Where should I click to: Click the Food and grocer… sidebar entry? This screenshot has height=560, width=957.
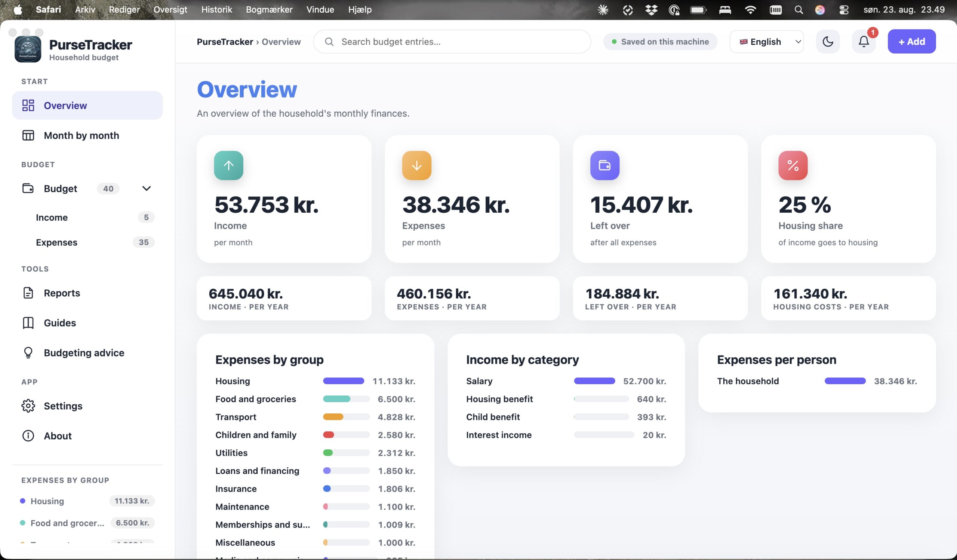[x=87, y=523]
